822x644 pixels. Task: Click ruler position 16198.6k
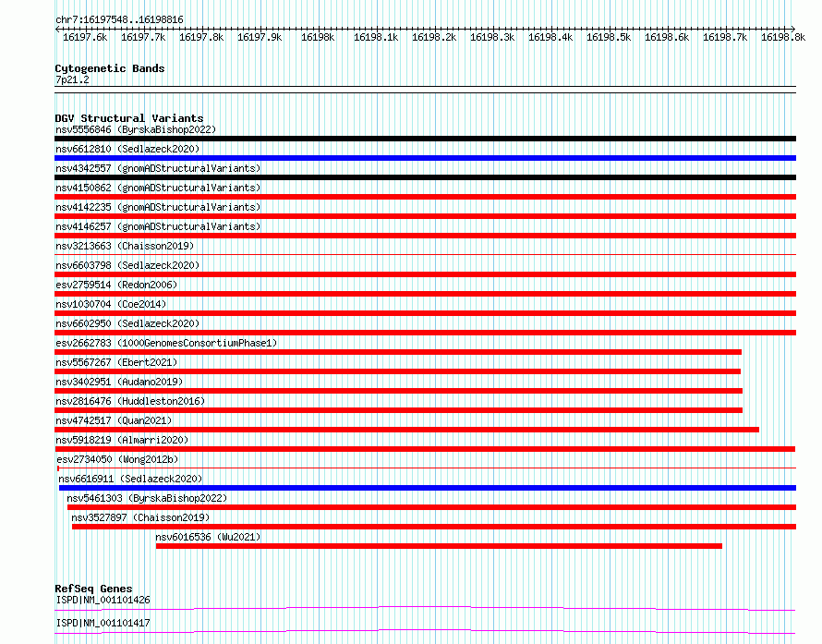click(x=667, y=37)
